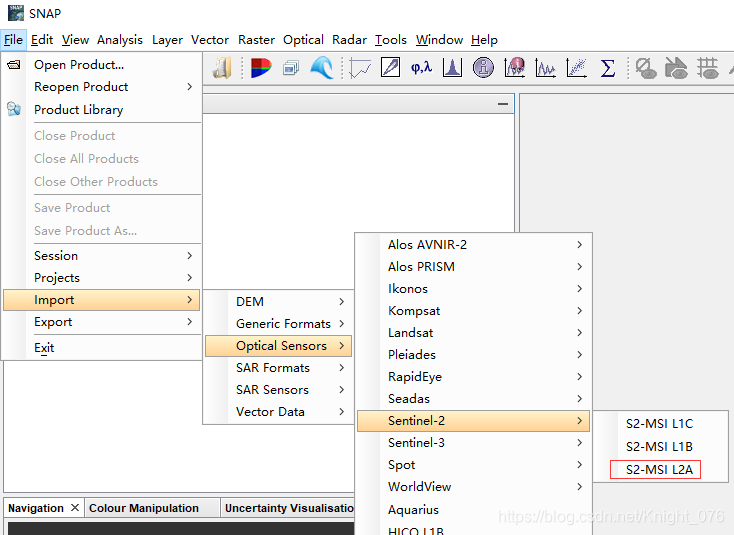Open the Optical menu
The height and width of the screenshot is (535, 734).
pyautogui.click(x=303, y=40)
